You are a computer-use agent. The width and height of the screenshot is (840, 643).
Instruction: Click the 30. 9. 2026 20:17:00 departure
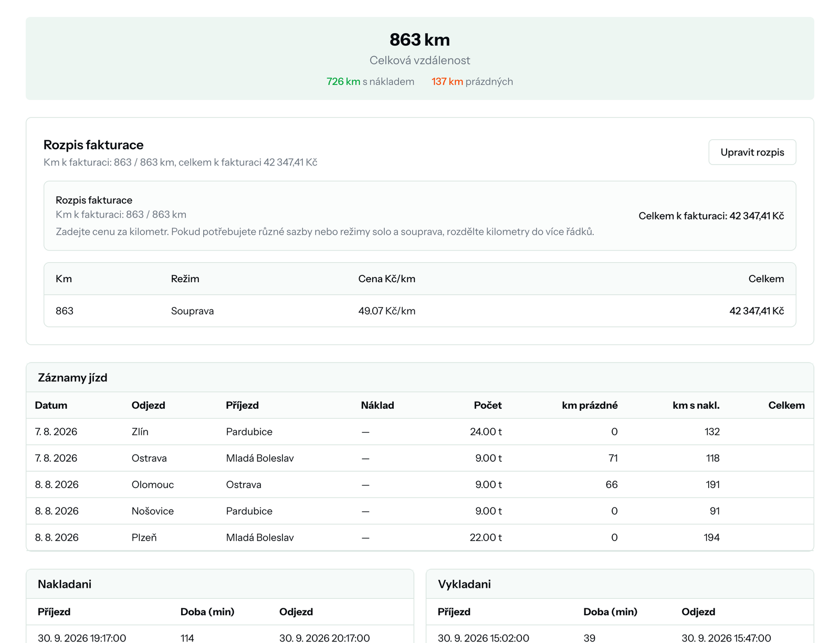[324, 638]
